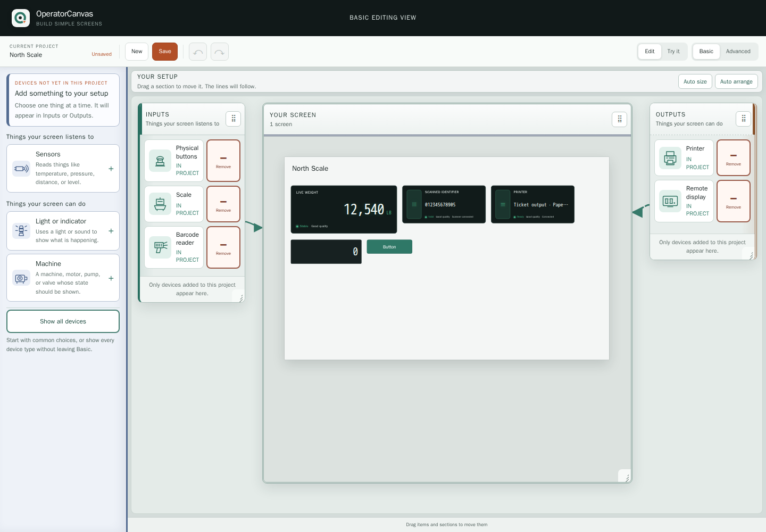Click the redo arrow button

220,52
